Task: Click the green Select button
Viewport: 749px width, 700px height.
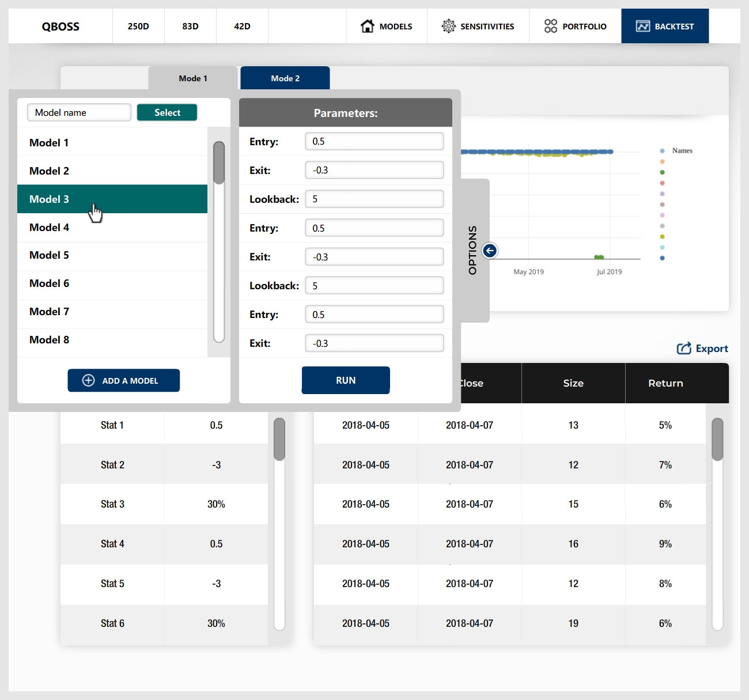Action: point(167,112)
